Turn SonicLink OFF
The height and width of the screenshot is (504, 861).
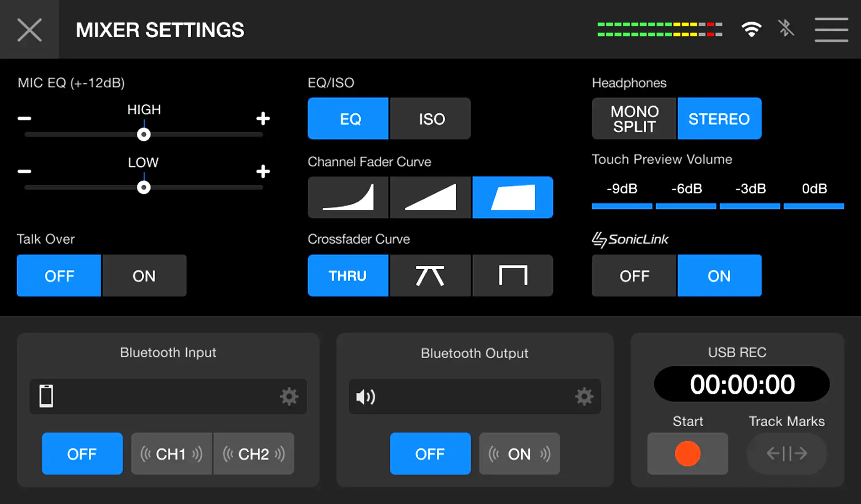(x=634, y=276)
